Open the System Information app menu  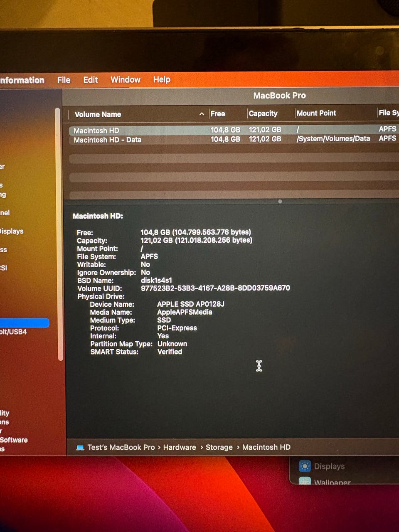pos(22,80)
